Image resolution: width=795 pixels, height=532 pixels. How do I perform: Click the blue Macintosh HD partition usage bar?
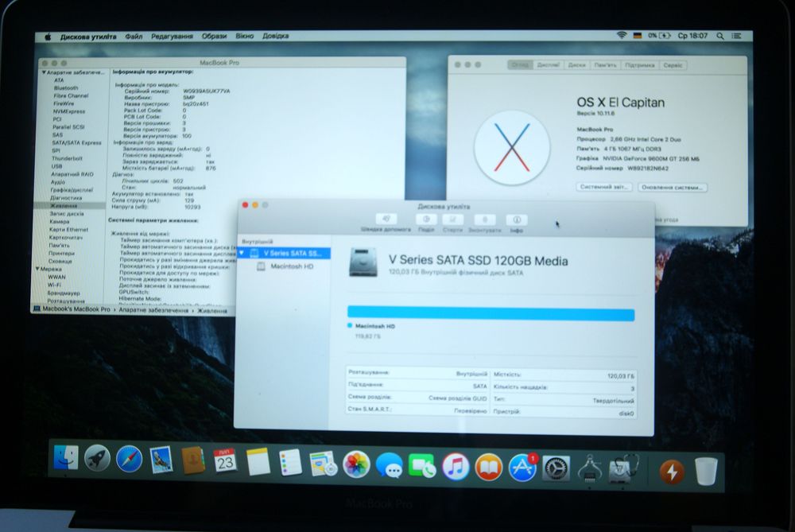[491, 314]
